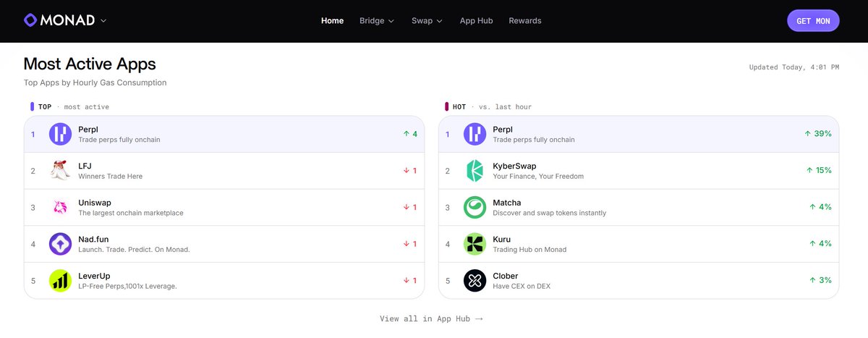
Task: Click Kuru's 4% hourly increase
Action: tap(821, 244)
